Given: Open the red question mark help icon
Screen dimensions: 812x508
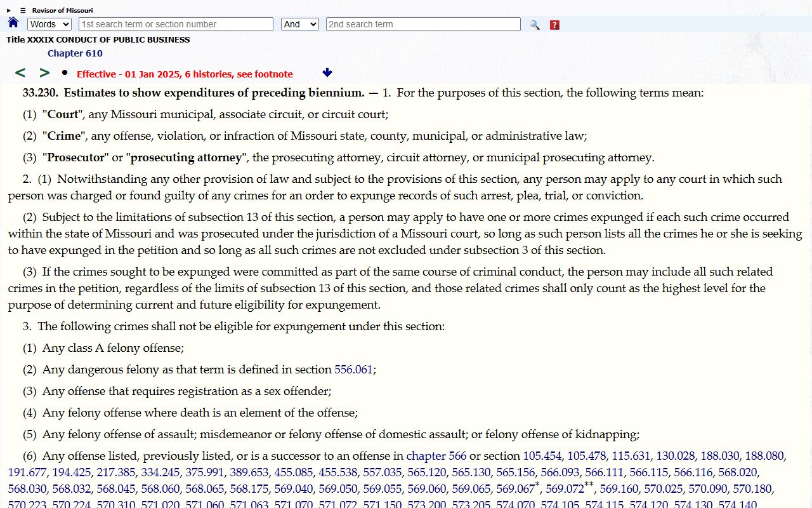Looking at the screenshot, I should (x=554, y=25).
